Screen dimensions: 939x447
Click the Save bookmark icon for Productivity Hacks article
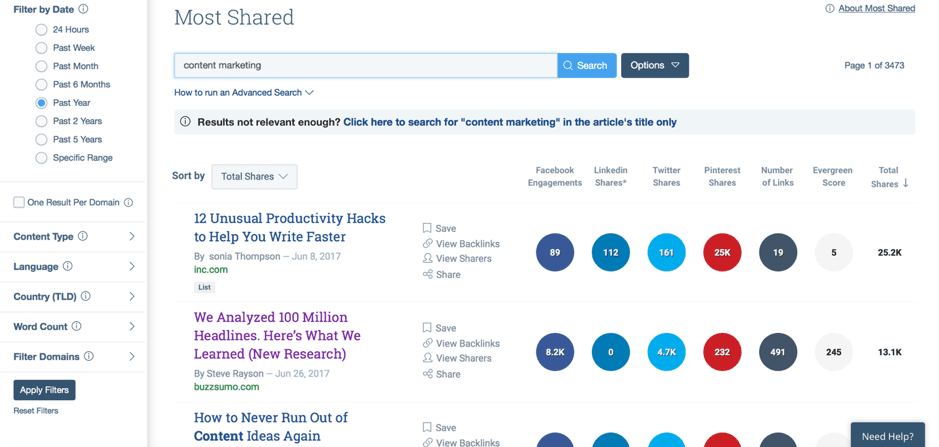tap(427, 228)
